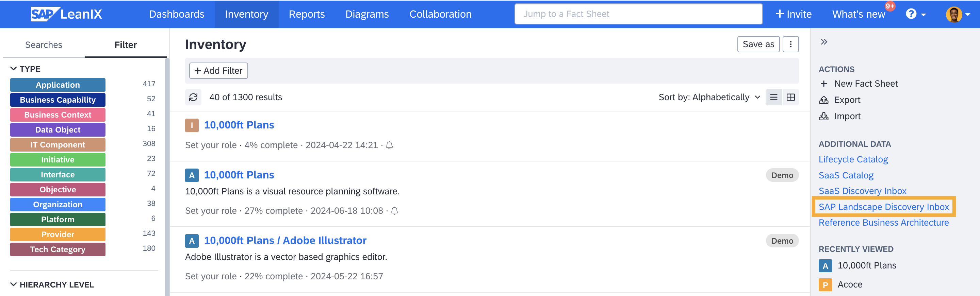Click Set your role on 4% complete row
This screenshot has width=980, height=296.
tap(211, 145)
